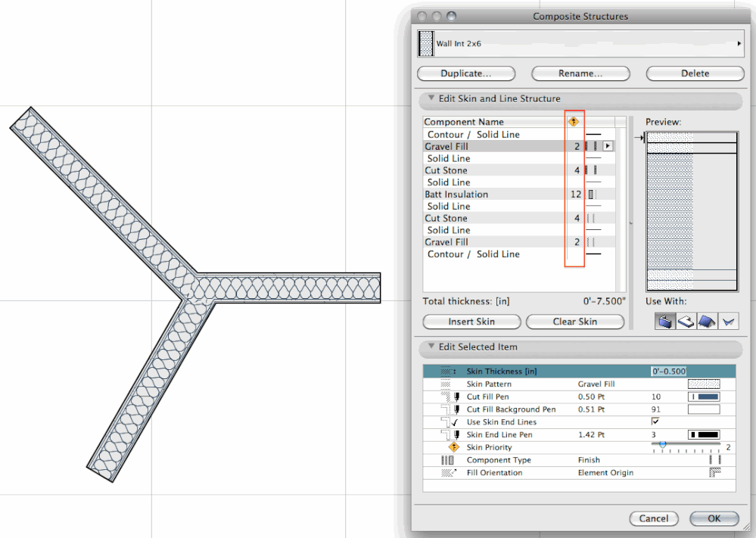Image resolution: width=756 pixels, height=538 pixels.
Task: Click the Clear Skin button
Action: point(575,322)
